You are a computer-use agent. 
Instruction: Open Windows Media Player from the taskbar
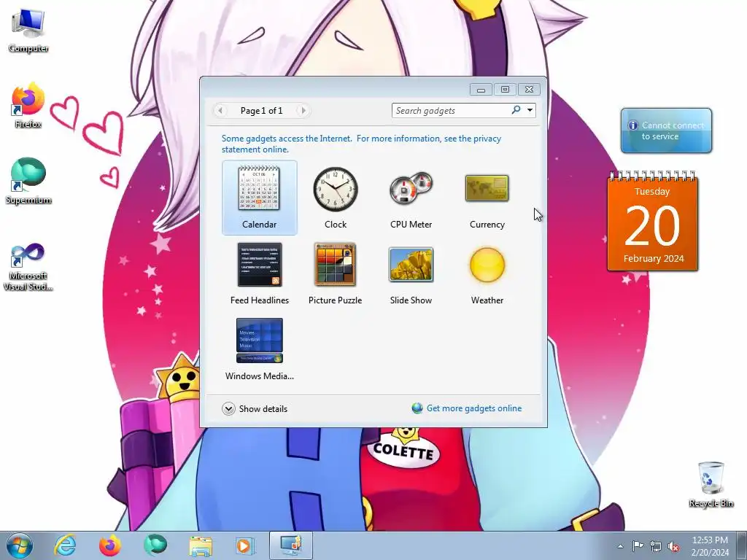pos(245,545)
